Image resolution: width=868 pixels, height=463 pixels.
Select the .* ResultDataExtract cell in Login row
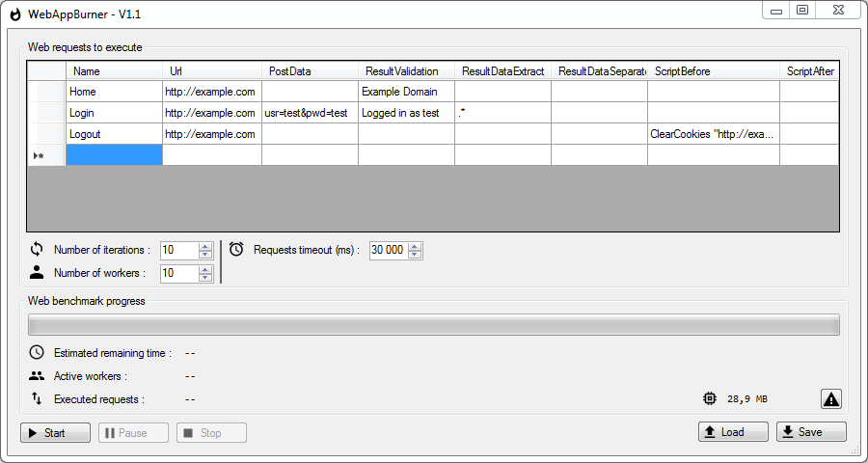tap(502, 113)
